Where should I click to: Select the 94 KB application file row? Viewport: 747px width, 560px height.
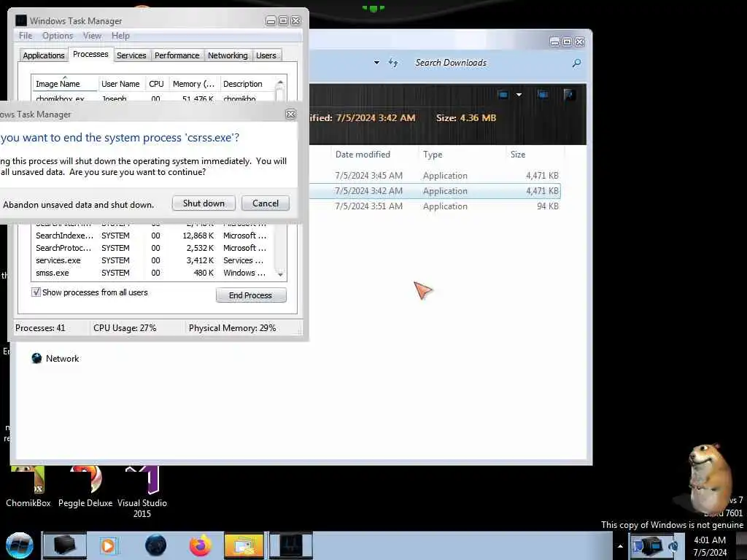coord(435,206)
